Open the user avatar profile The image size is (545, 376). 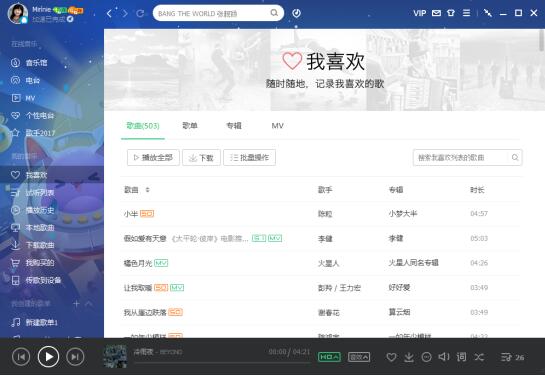click(x=18, y=14)
